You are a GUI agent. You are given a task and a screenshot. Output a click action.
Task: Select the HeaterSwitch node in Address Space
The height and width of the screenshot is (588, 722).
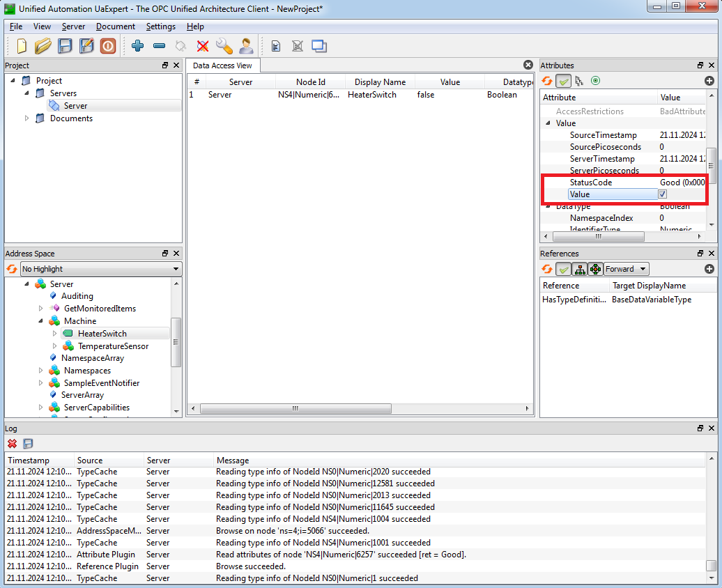click(x=102, y=334)
